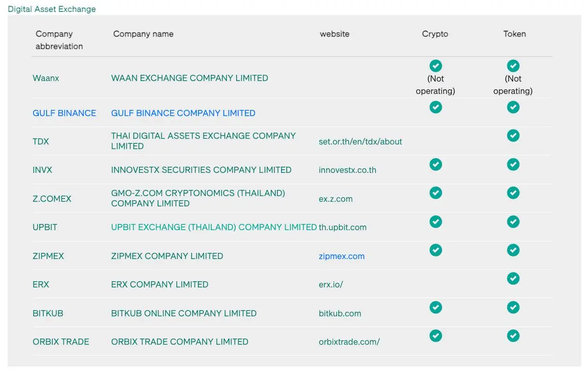Click WAAN EXCHANGE COMPANY LIMITED company name
Screen dimensions: 588x370
tap(189, 78)
